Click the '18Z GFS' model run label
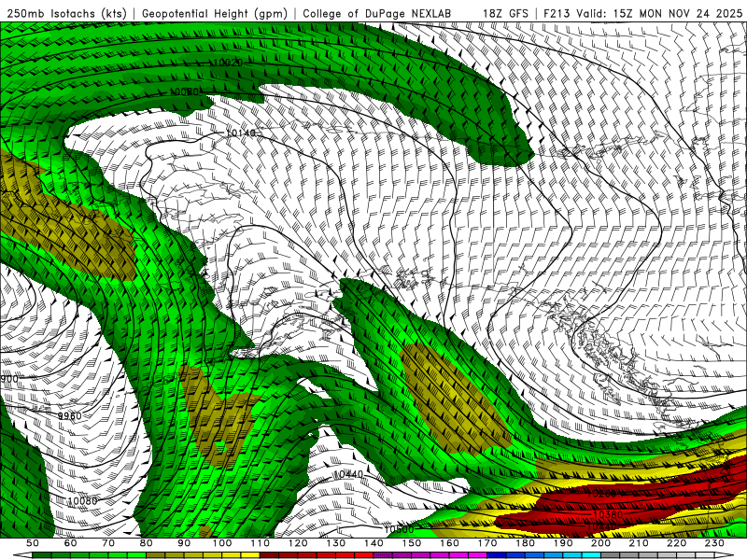This screenshot has width=747, height=560. pos(505,14)
